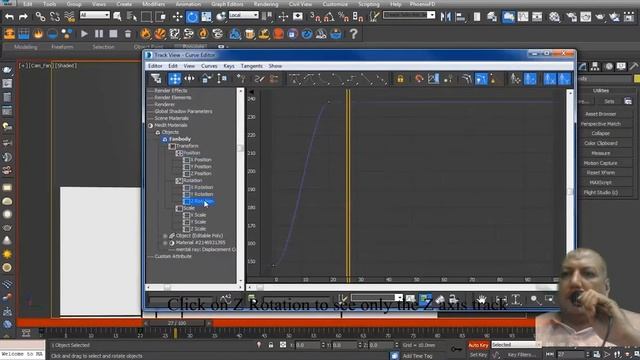Viewport: 640px width, 360px height.
Task: Click the Pan hand icon in Curve Editor
Action: [x=482, y=300]
